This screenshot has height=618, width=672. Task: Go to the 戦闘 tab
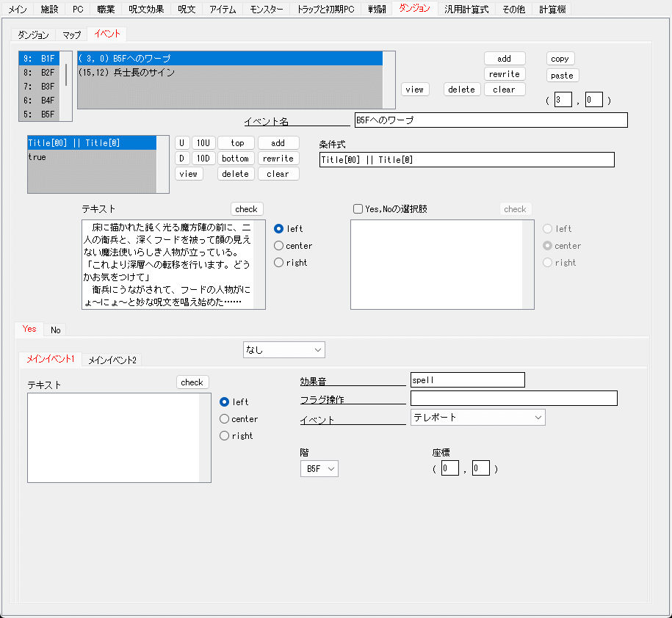(377, 9)
